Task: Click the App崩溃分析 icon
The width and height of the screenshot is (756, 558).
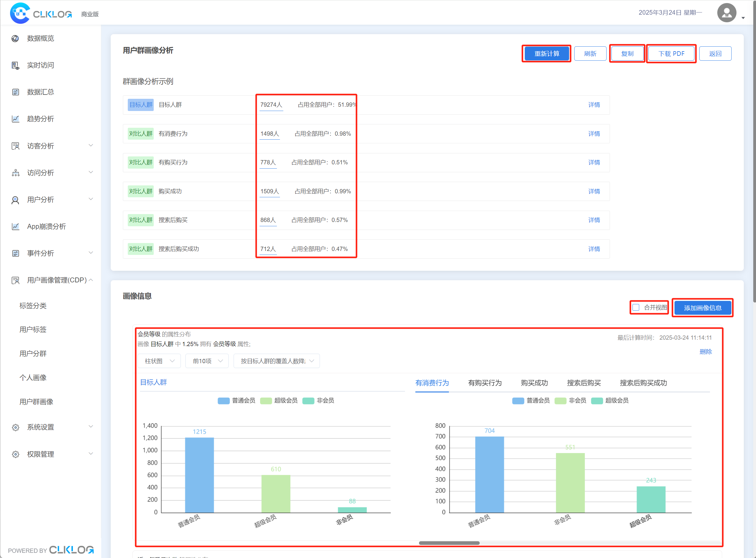Action: click(15, 226)
